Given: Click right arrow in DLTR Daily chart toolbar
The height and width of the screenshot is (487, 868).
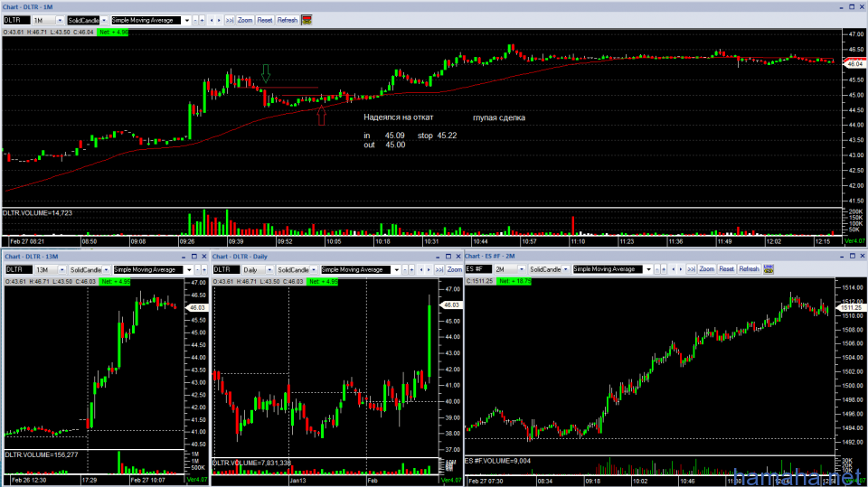Looking at the screenshot, I should click(x=429, y=269).
